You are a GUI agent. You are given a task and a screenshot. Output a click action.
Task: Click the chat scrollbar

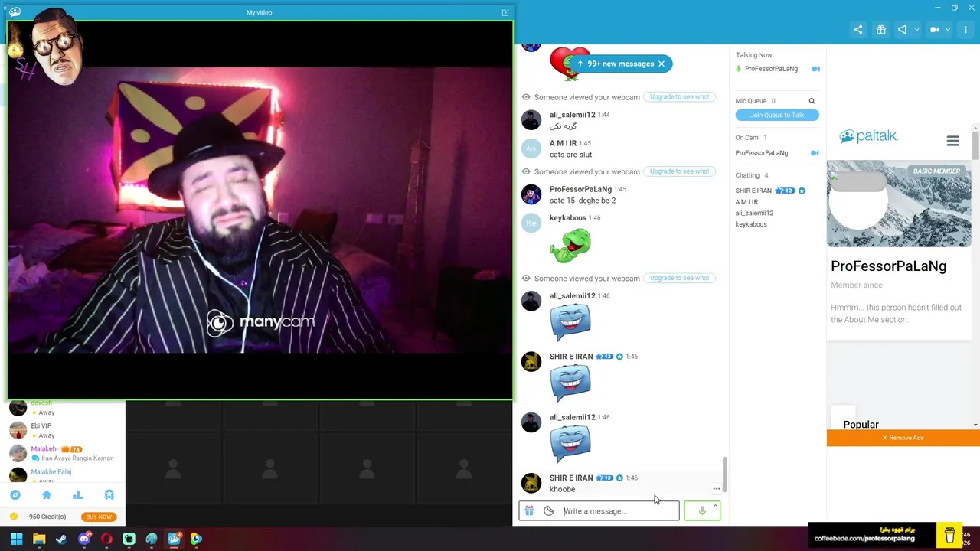pos(724,474)
